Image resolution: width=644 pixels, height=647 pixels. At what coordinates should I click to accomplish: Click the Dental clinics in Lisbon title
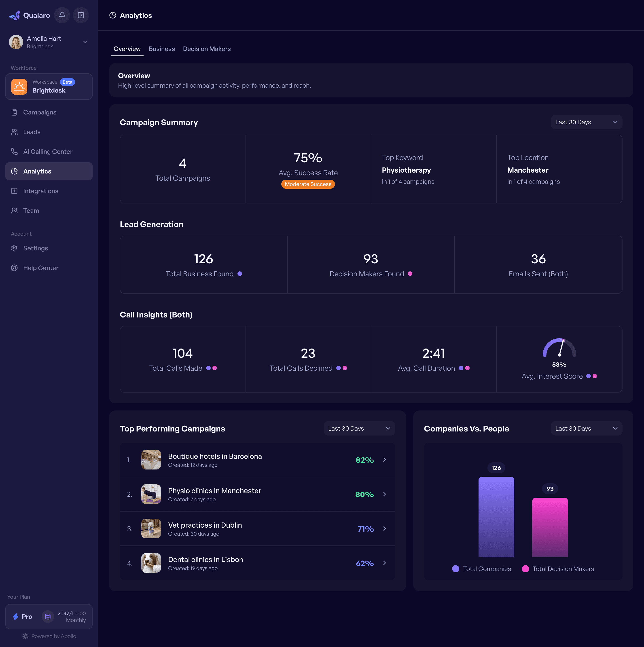(x=205, y=560)
